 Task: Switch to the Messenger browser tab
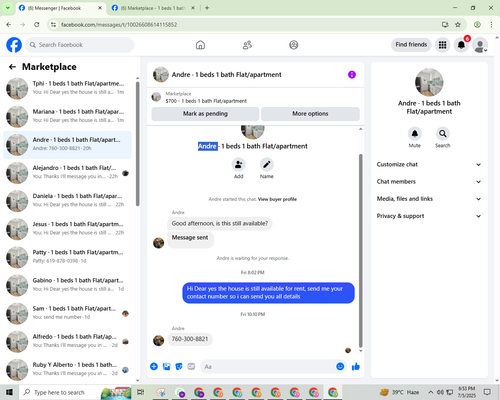60,8
